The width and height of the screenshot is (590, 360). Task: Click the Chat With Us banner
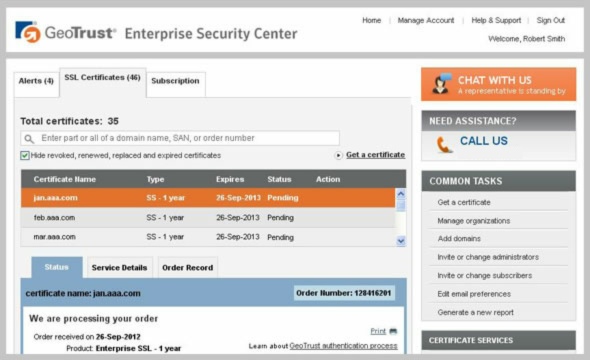(x=498, y=84)
